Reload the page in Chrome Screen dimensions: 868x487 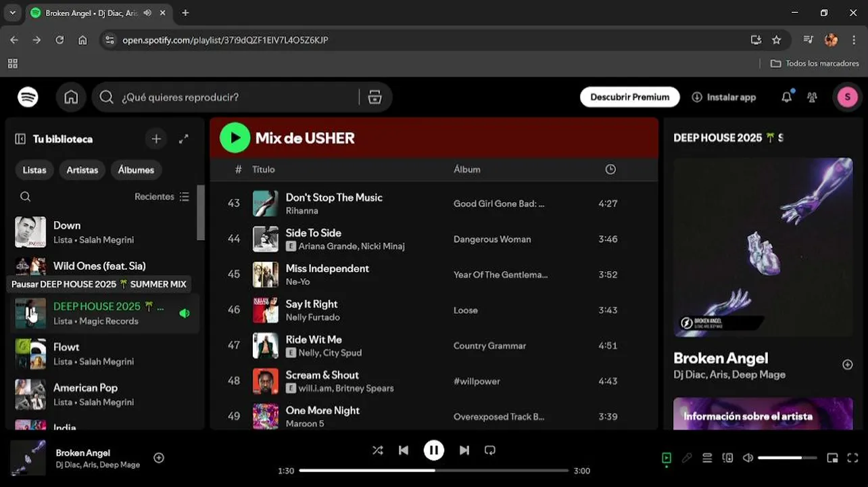tap(59, 40)
